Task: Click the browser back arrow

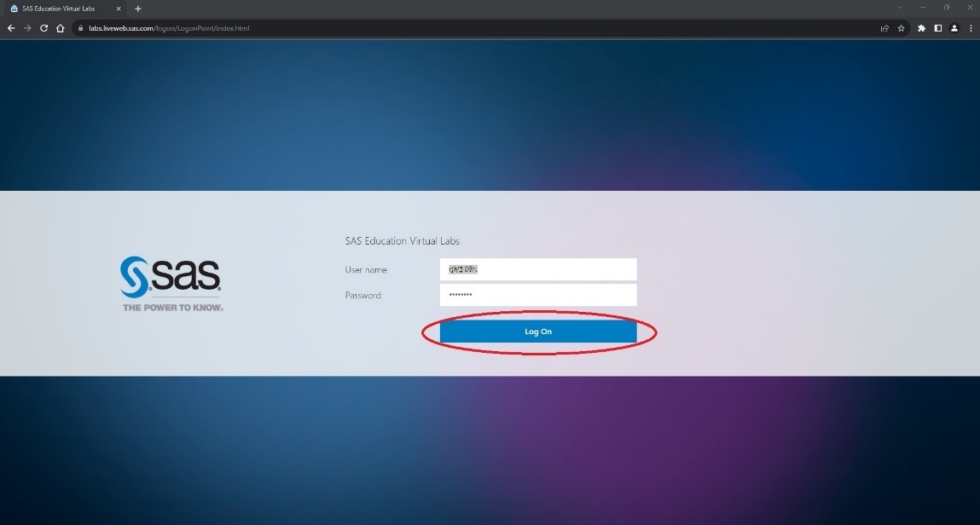Action: tap(10, 28)
